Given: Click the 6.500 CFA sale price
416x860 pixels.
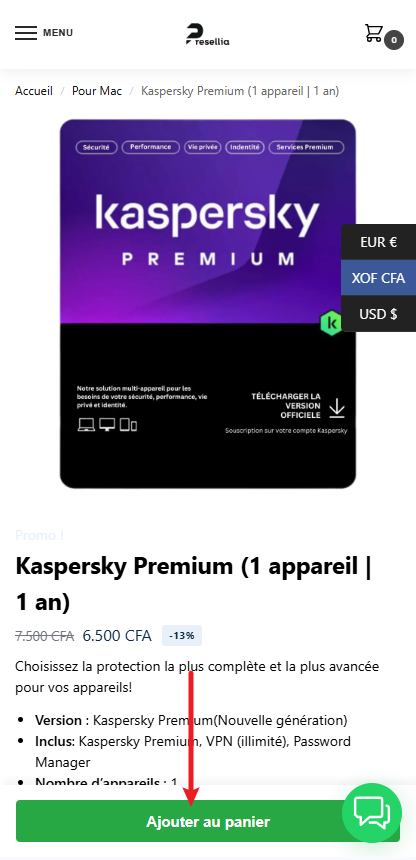Looking at the screenshot, I should [117, 636].
